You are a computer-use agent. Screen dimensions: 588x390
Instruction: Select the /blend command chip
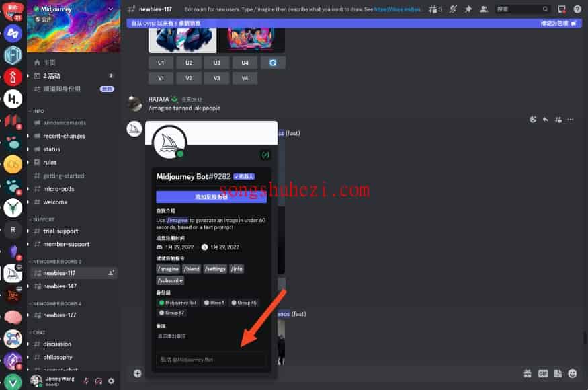click(192, 269)
